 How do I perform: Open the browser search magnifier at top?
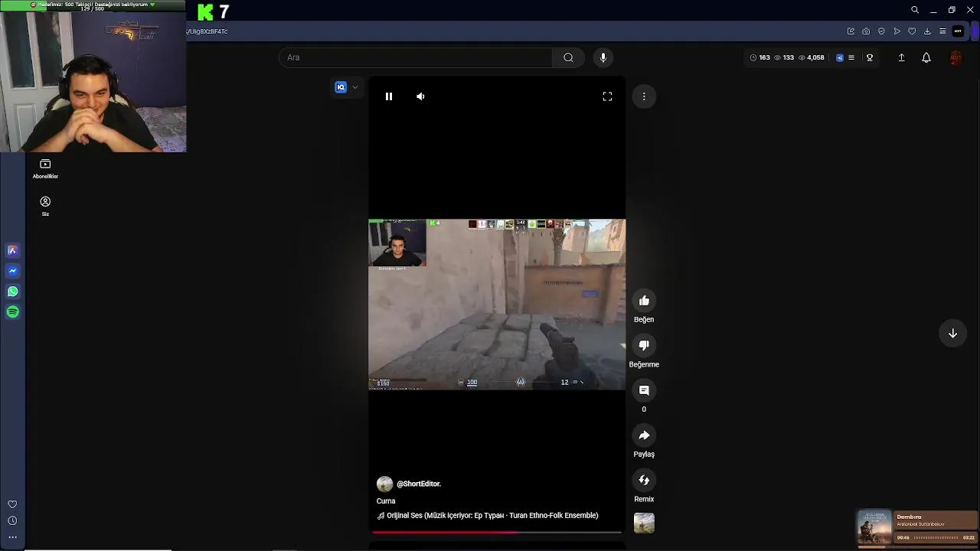tap(914, 10)
